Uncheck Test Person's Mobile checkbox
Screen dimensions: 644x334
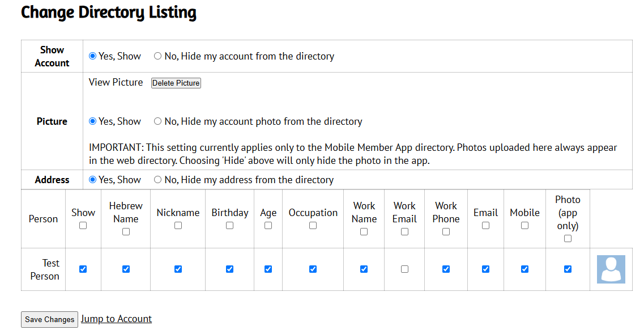tap(524, 269)
